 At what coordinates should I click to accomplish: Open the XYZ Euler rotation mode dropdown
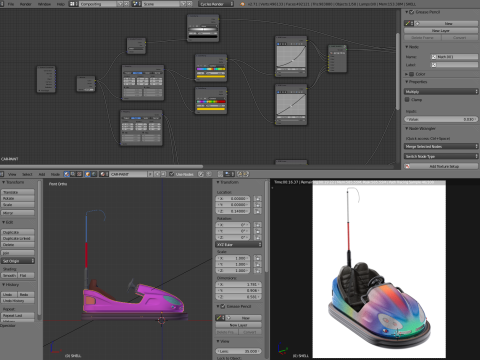click(239, 244)
